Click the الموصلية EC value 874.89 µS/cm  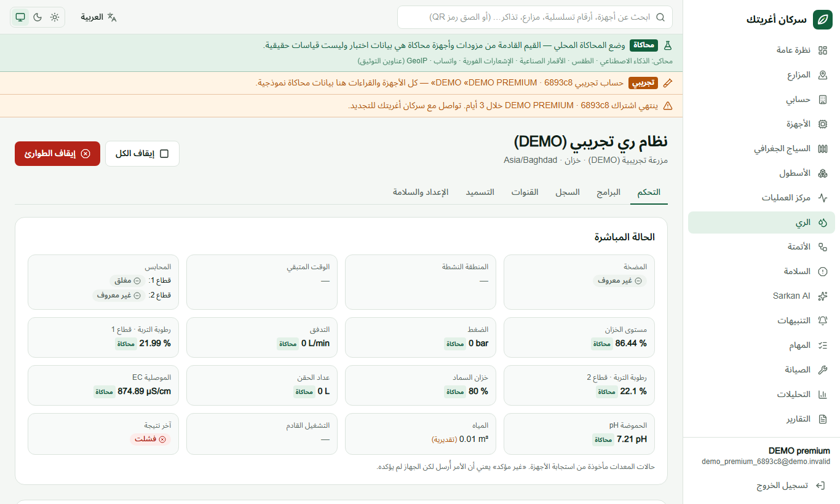pyautogui.click(x=144, y=392)
